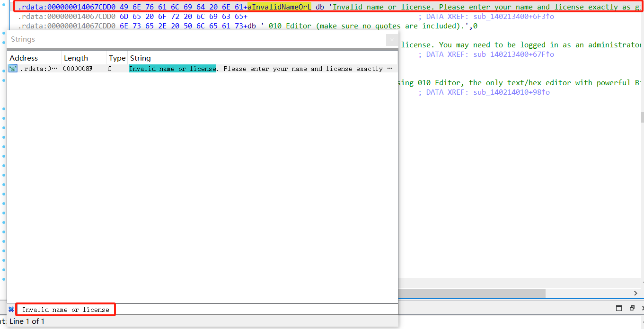
Task: Sort results by Length column
Action: point(84,58)
